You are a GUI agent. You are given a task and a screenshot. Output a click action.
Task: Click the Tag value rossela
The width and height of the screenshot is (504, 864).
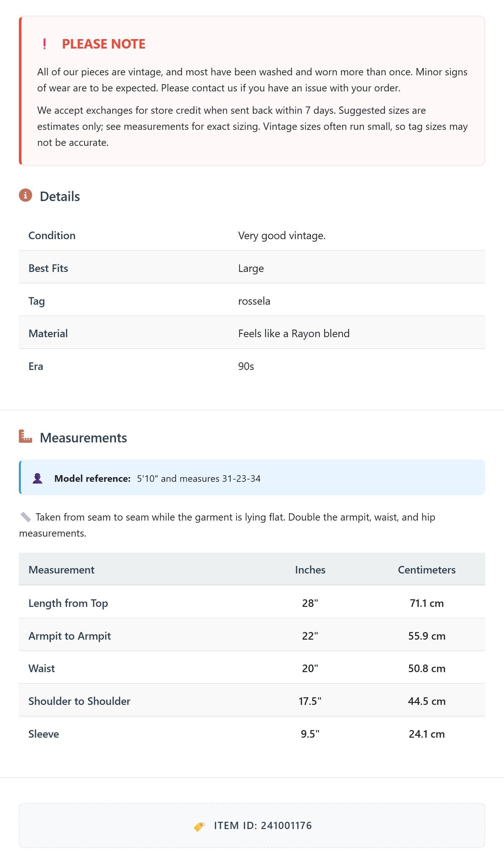(254, 301)
